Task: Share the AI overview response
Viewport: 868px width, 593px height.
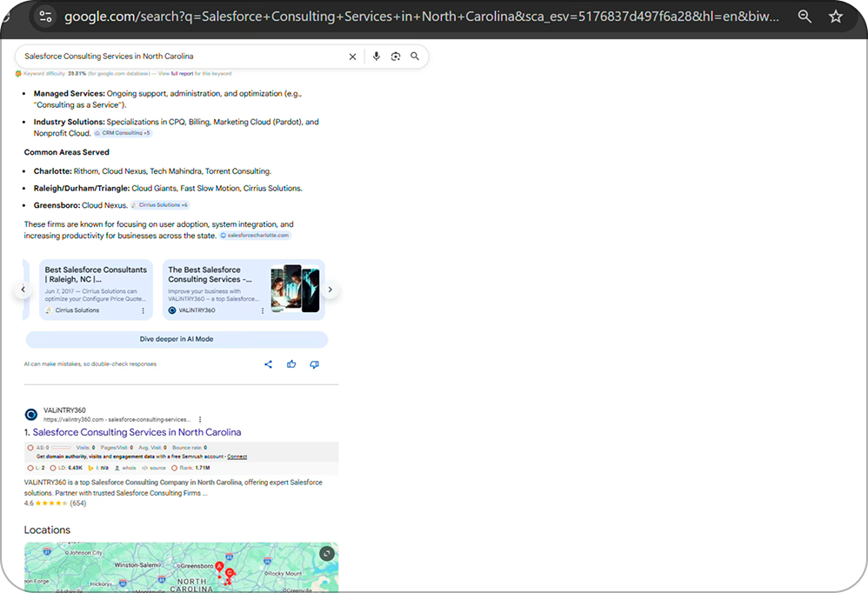Action: [268, 364]
